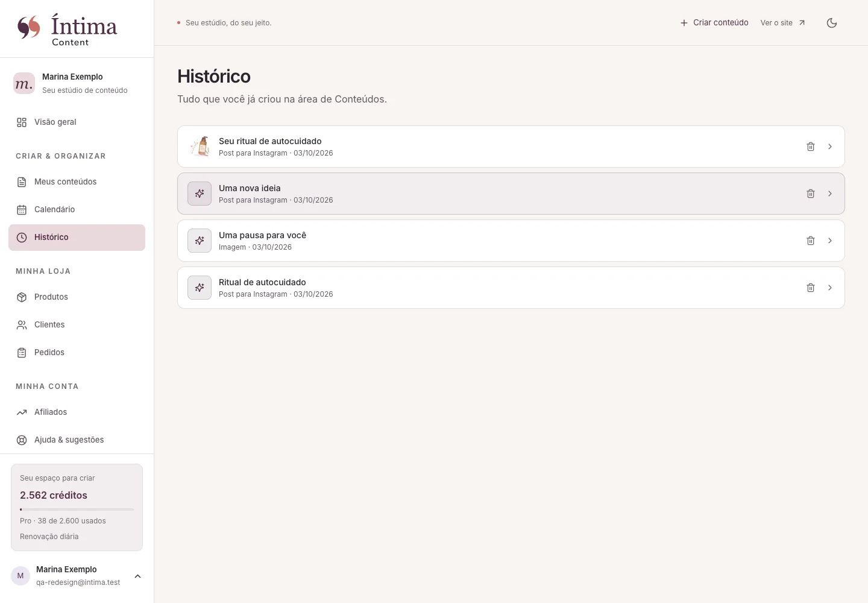Open the Marina Exemplo account menu chevron
The height and width of the screenshot is (603, 868).
[x=137, y=576]
